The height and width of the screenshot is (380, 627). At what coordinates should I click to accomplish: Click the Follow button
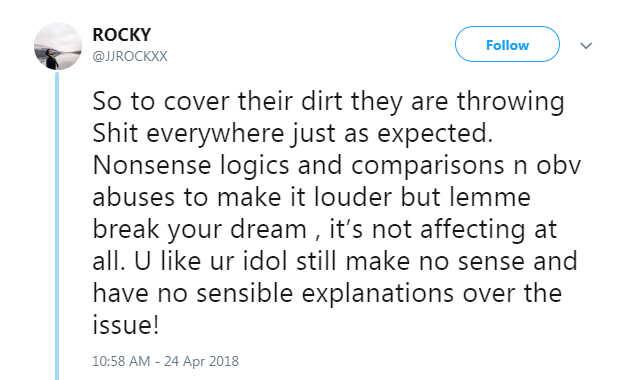[x=507, y=44]
